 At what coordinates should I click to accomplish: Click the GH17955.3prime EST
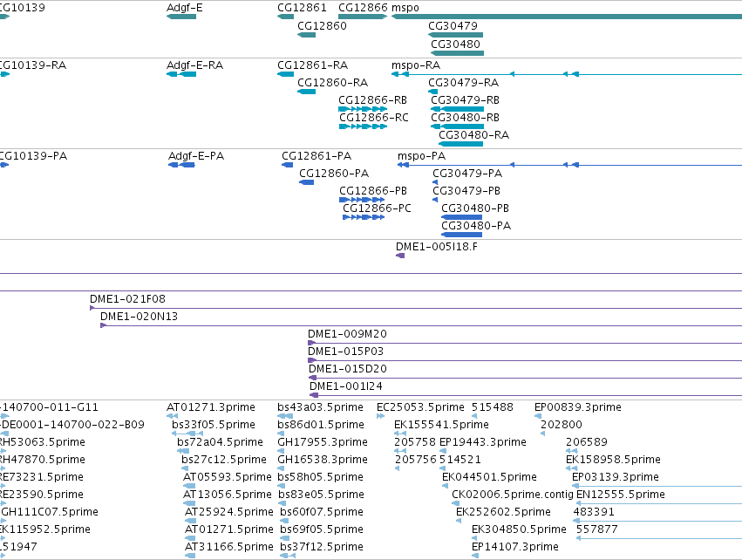[281, 452]
